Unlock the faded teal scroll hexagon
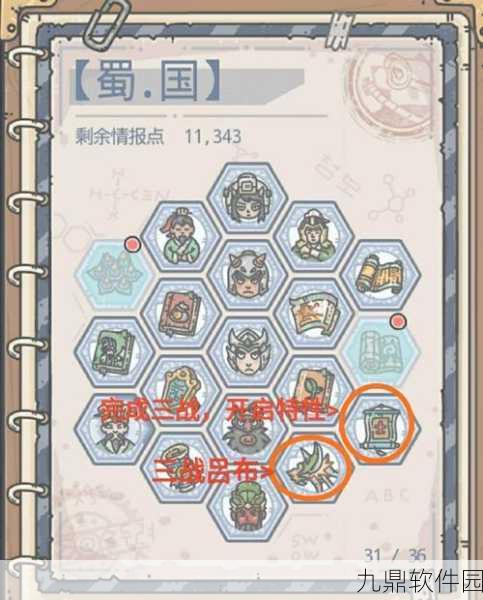483x600 pixels. [381, 352]
